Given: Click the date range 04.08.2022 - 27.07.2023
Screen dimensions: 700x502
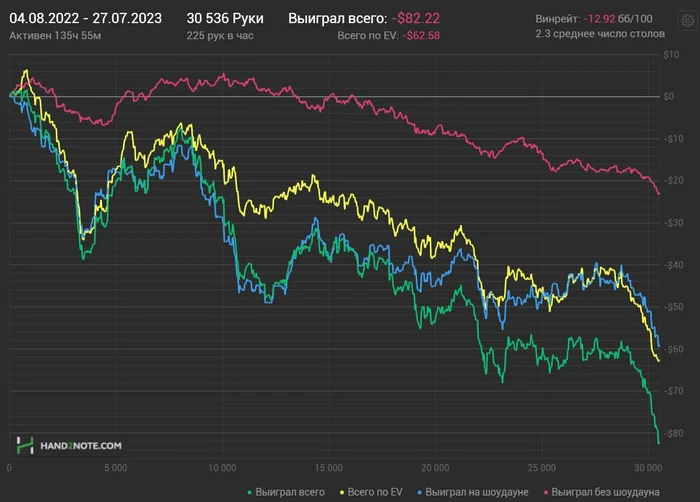Looking at the screenshot, I should 86,18.
